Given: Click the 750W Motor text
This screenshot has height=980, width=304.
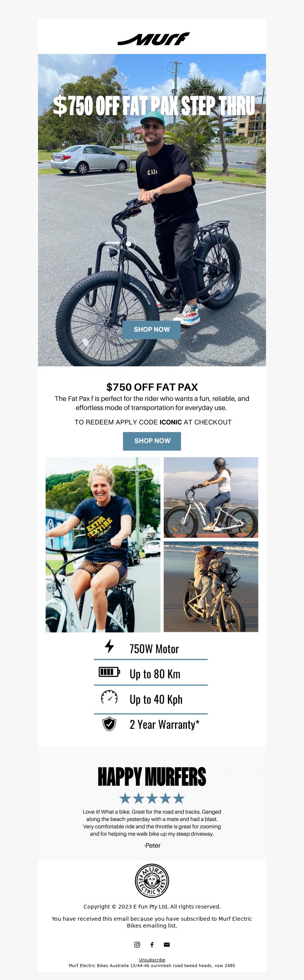Looking at the screenshot, I should pos(154,649).
